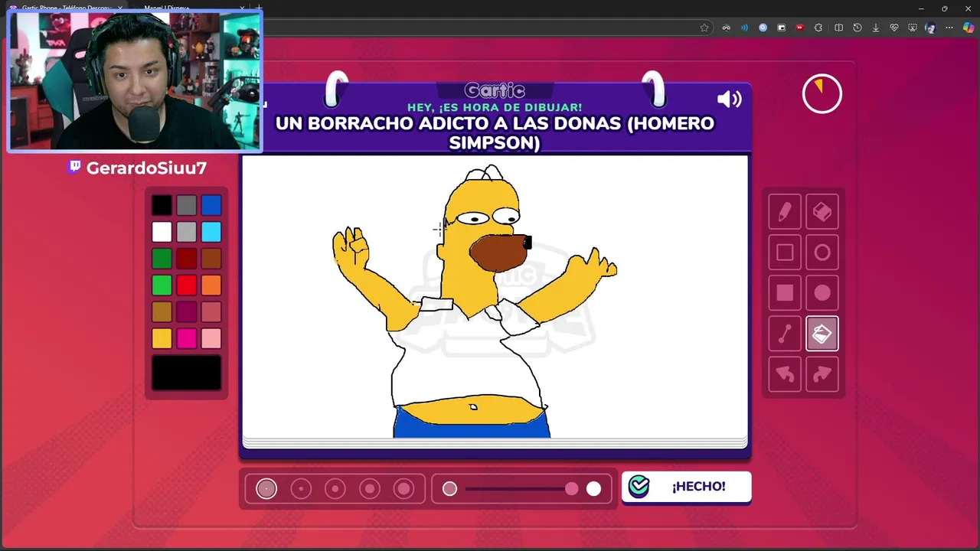The width and height of the screenshot is (980, 551).
Task: Open Browser essentials heart icon
Action: (894, 28)
